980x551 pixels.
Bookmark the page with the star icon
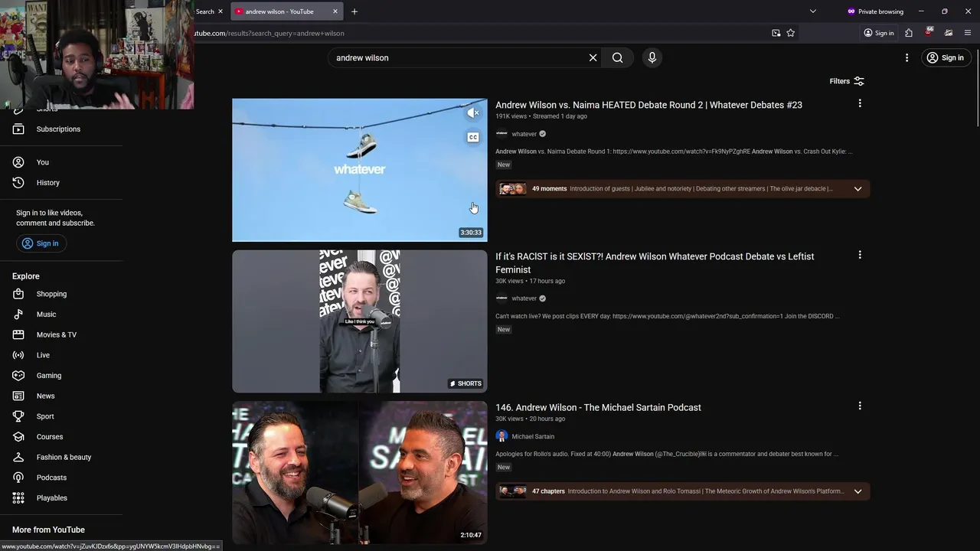pyautogui.click(x=791, y=33)
